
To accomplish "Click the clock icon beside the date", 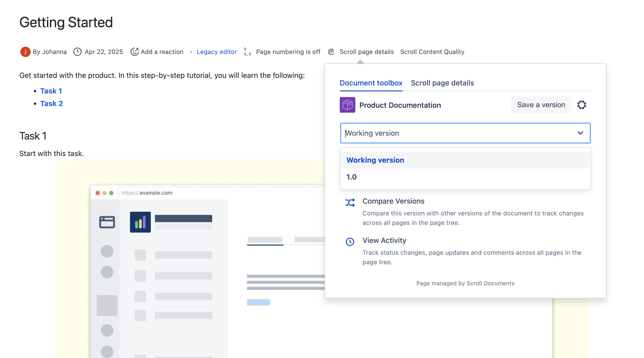I will click(78, 52).
